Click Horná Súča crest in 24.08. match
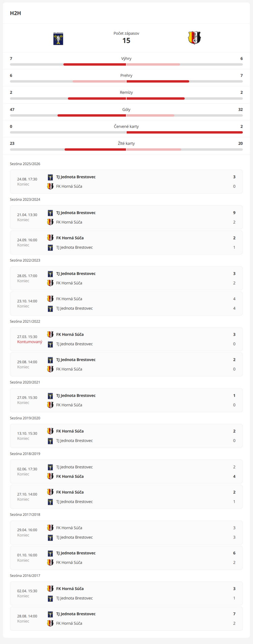 [50, 186]
